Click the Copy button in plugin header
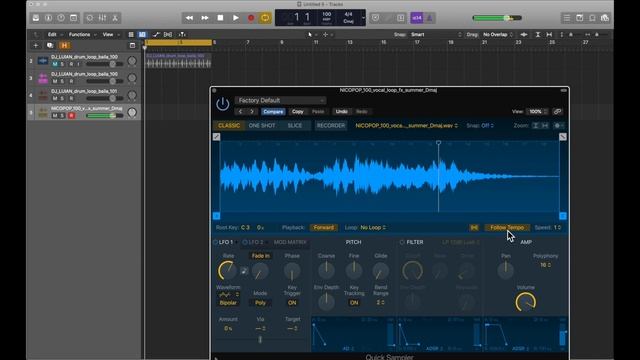The image size is (640, 360). tap(298, 111)
